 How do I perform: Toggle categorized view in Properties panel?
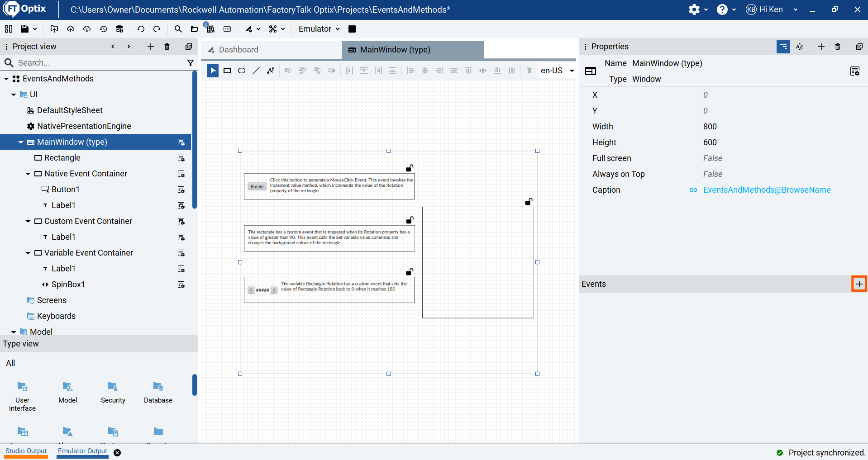(x=783, y=47)
